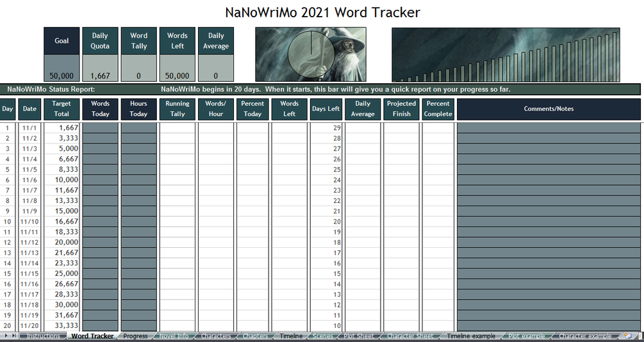Click the Running Tally column header
This screenshot has width=644, height=342.
tap(177, 110)
